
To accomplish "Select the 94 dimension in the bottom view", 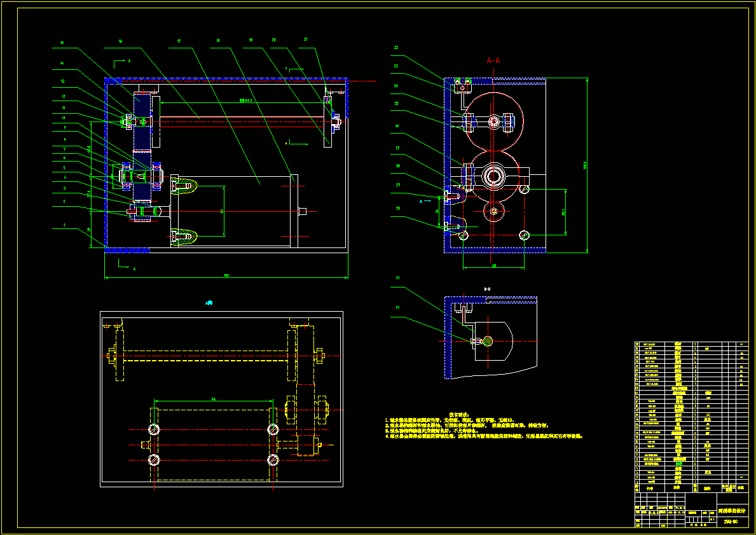I will 213,400.
